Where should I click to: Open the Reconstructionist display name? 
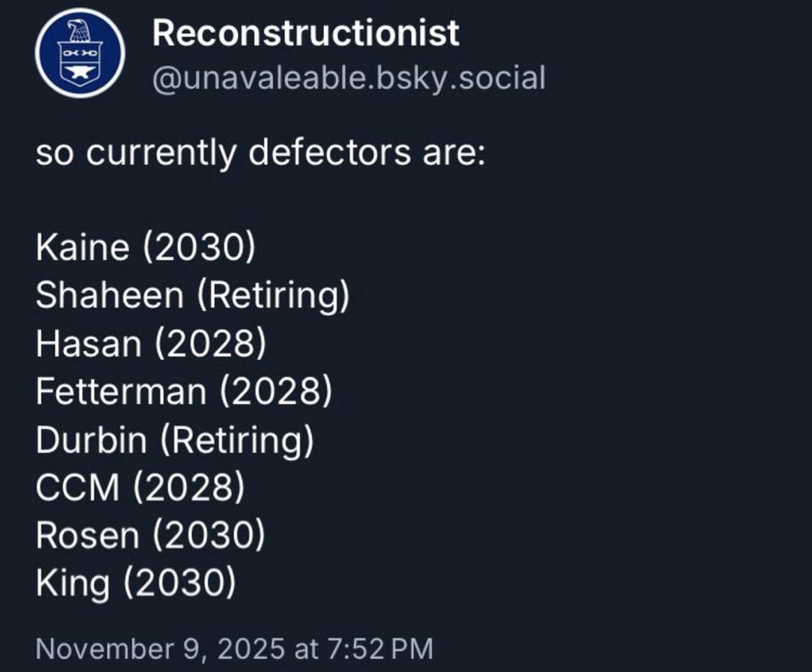click(305, 34)
